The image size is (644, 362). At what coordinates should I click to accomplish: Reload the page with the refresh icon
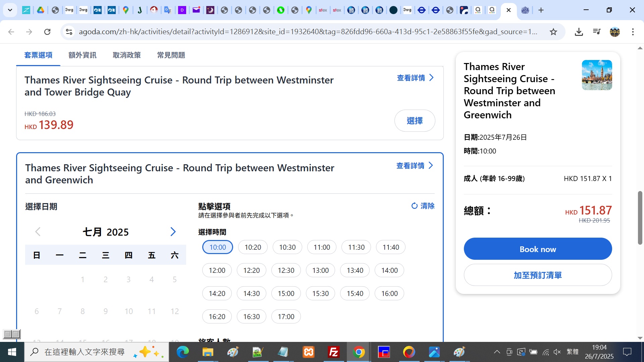47,32
